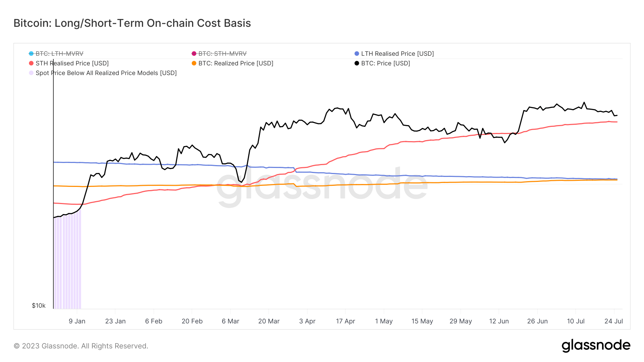
Task: Click the blue LTH Realised Price dot
Action: [x=357, y=54]
